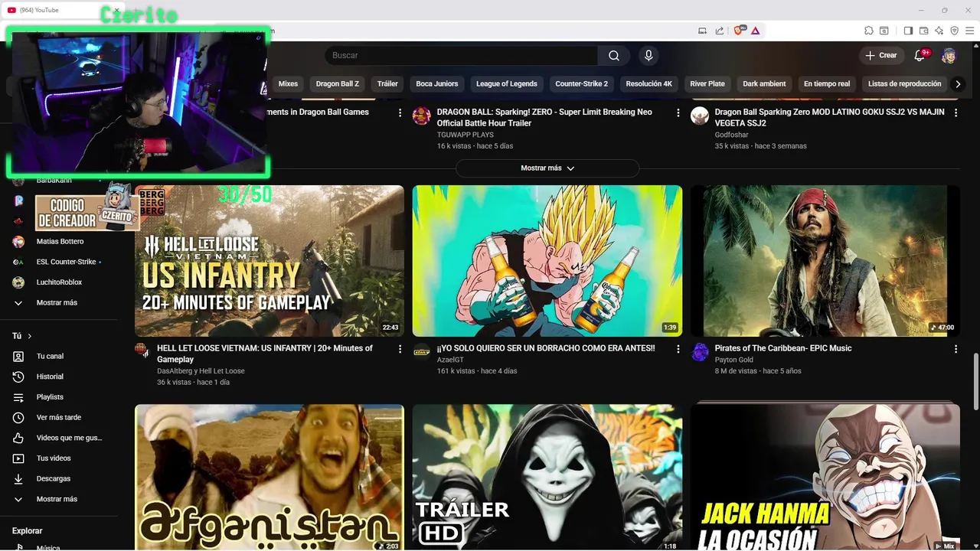Select the Dragon Ball Z filter chip
The height and width of the screenshot is (551, 980).
click(x=338, y=84)
